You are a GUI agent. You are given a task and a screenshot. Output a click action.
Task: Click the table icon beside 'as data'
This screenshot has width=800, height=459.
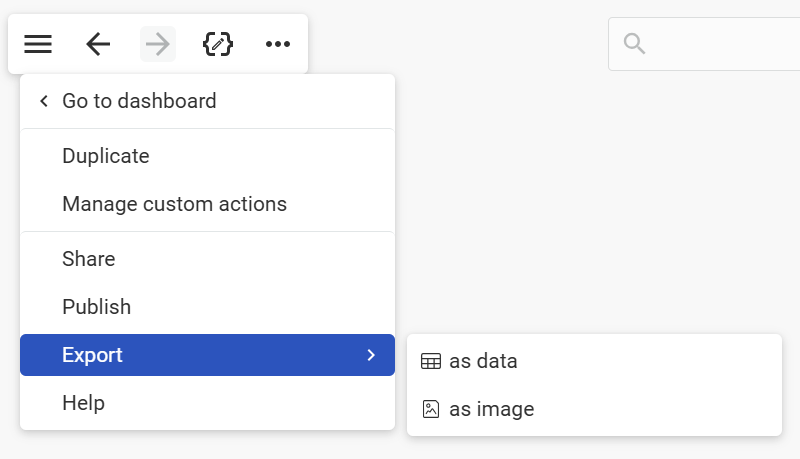(431, 361)
